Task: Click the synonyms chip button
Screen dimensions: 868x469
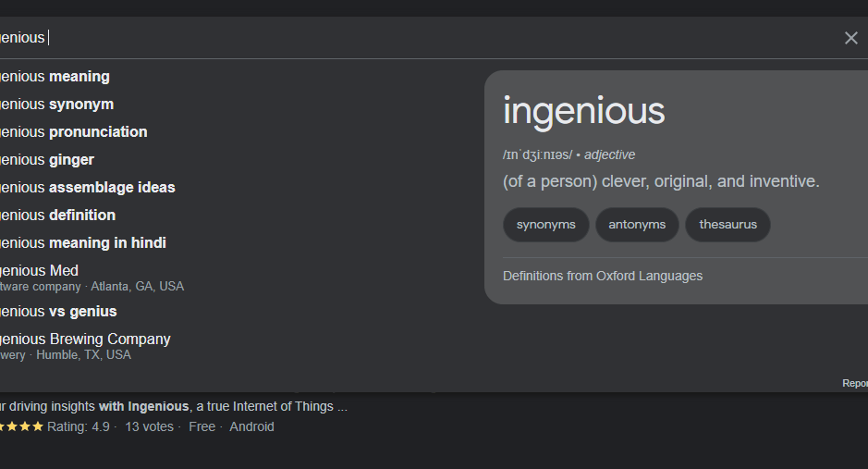Action: point(545,225)
